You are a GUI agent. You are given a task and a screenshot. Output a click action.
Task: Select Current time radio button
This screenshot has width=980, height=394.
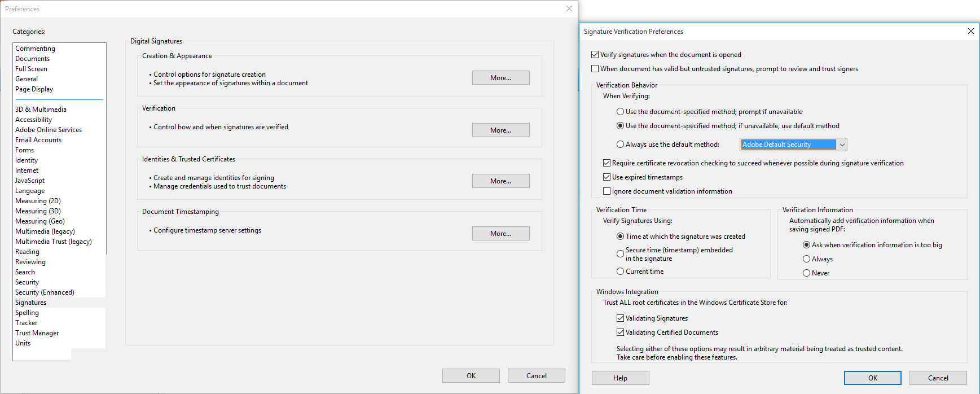pyautogui.click(x=621, y=272)
